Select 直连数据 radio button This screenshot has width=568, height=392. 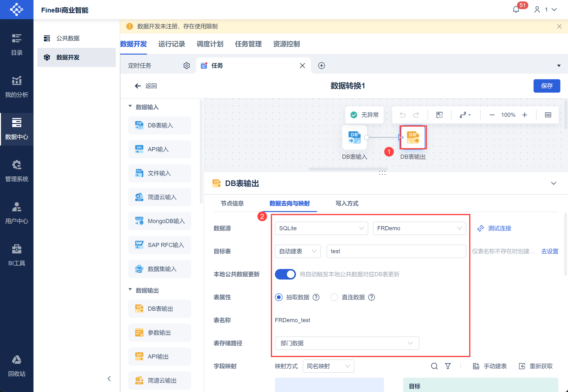334,297
